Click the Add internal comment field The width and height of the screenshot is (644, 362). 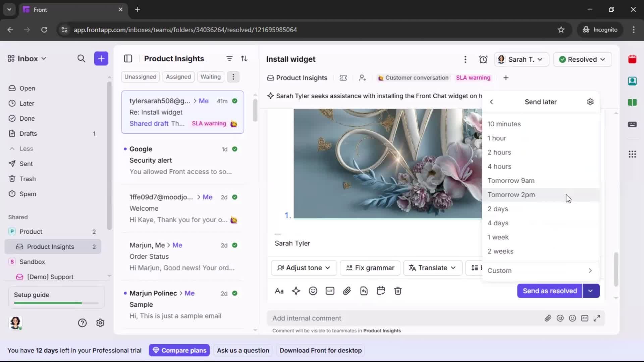pyautogui.click(x=369, y=318)
